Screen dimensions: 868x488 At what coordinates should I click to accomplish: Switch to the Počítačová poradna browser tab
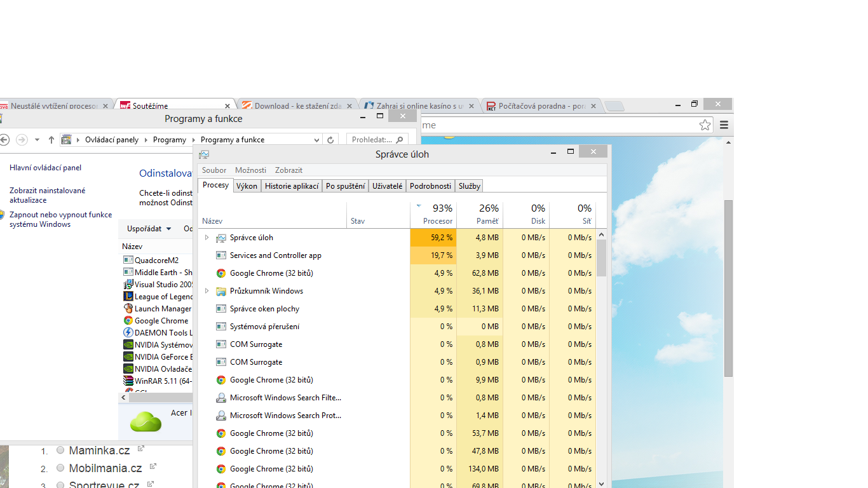541,105
